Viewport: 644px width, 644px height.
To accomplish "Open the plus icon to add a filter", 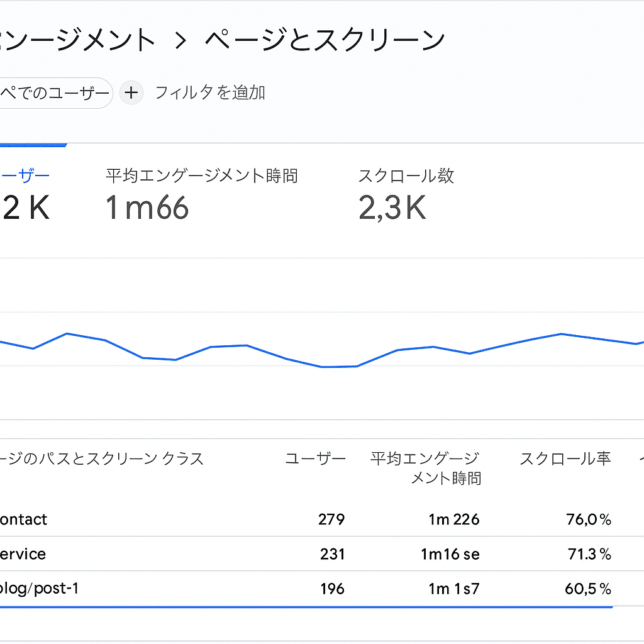I will point(131,92).
